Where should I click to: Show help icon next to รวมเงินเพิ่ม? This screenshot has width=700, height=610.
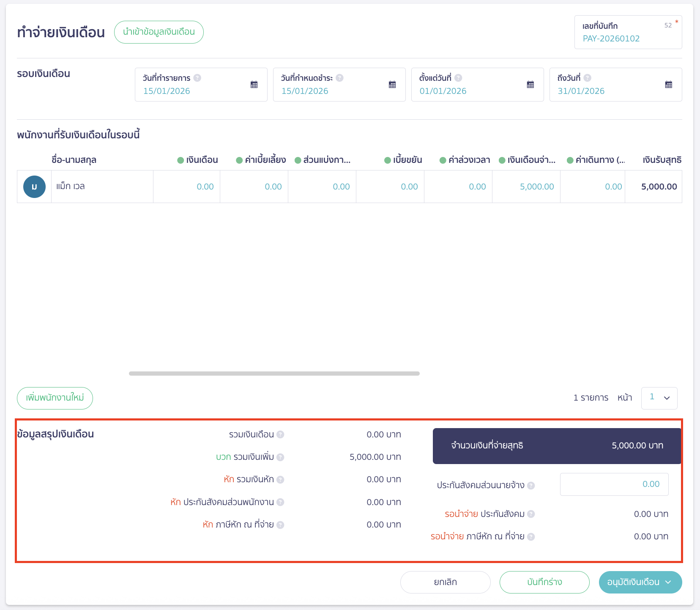pyautogui.click(x=280, y=457)
